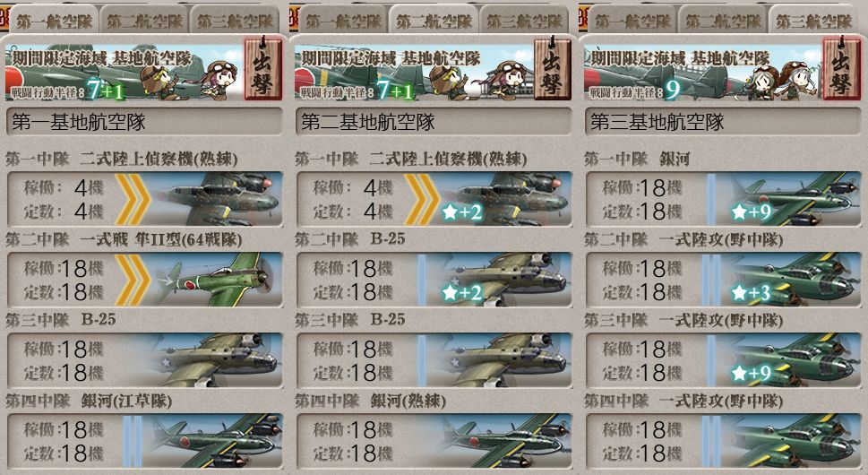Open the 第一航空隊 tab in left panel
The width and height of the screenshot is (868, 475).
coord(54,21)
